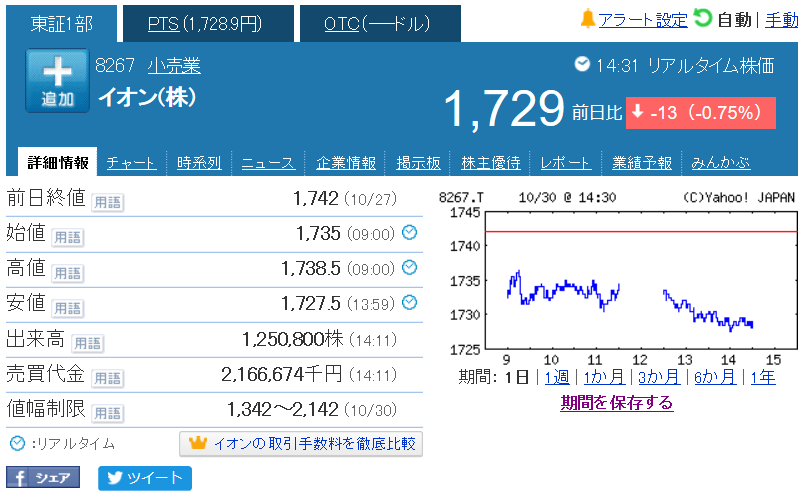
Task: Click the 用語 glossary badge beside 出来高
Action: tap(87, 343)
